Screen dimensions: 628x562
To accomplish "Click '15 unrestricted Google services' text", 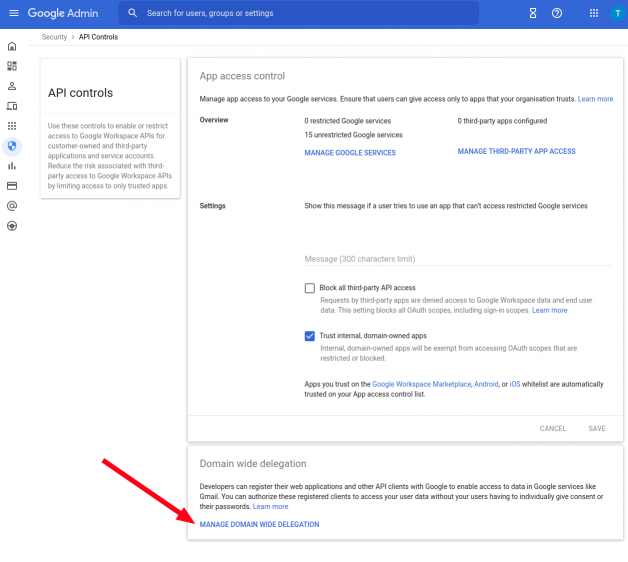I will [x=353, y=135].
